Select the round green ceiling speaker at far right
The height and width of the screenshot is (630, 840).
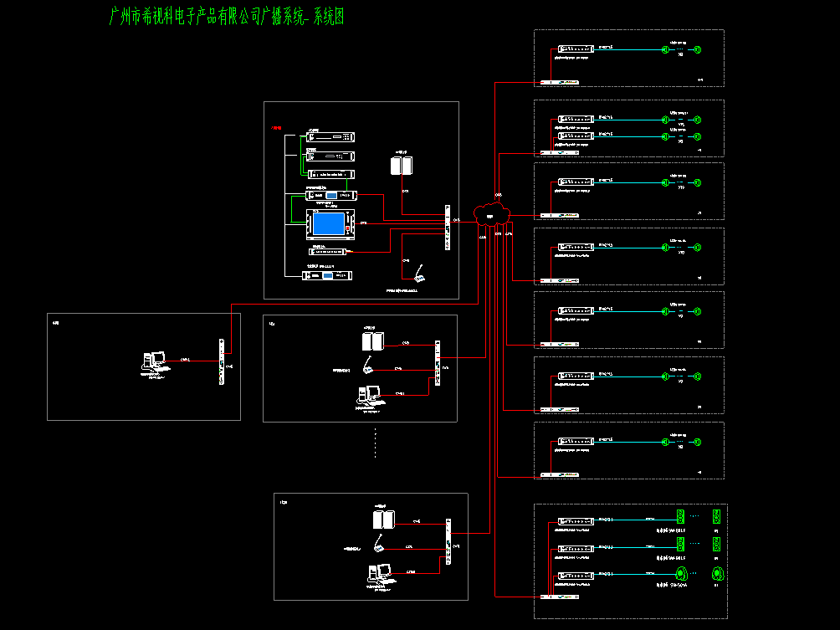(718, 574)
